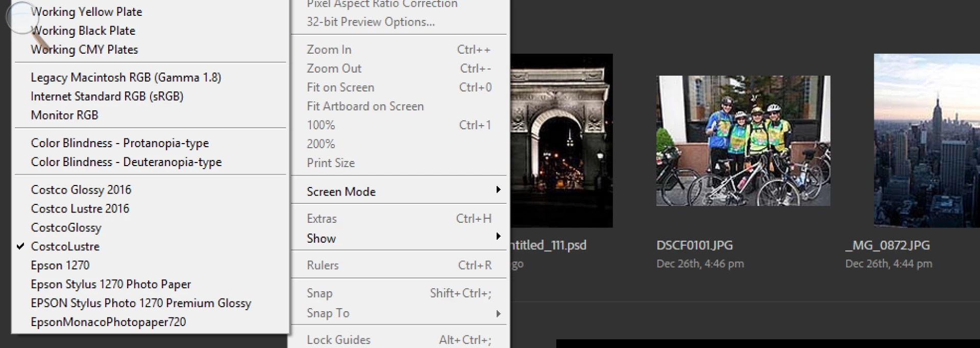Toggle Extras in View menu
The width and height of the screenshot is (980, 348).
tap(399, 219)
